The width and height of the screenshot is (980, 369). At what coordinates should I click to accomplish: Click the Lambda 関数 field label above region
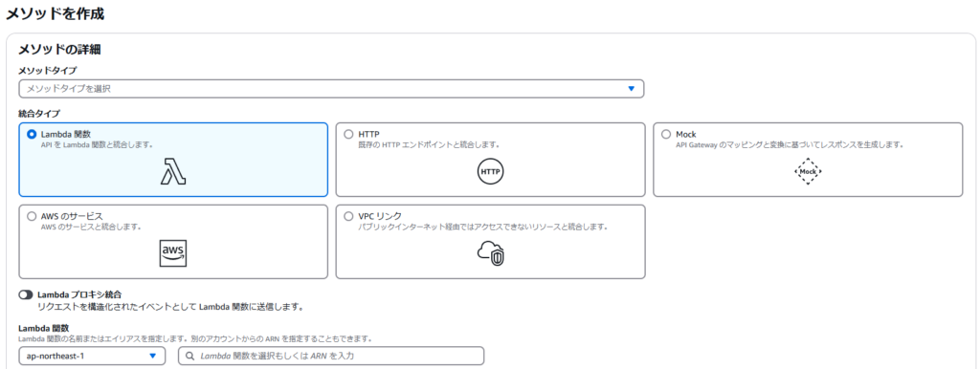pyautogui.click(x=44, y=328)
